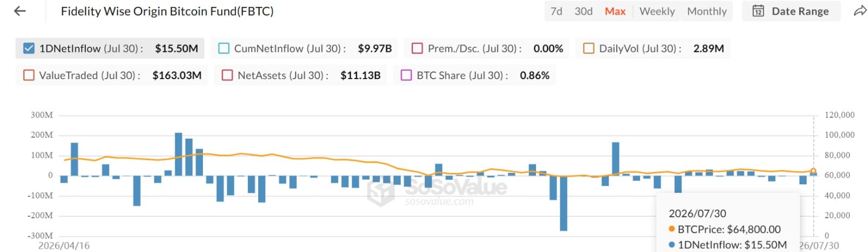
Task: Enable the BTC Share checkbox
Action: [x=406, y=75]
